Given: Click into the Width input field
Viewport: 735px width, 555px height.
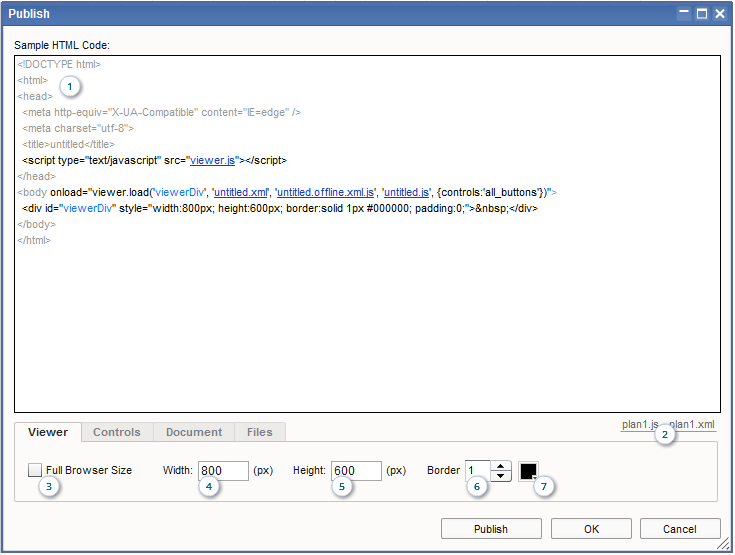Looking at the screenshot, I should pyautogui.click(x=223, y=471).
